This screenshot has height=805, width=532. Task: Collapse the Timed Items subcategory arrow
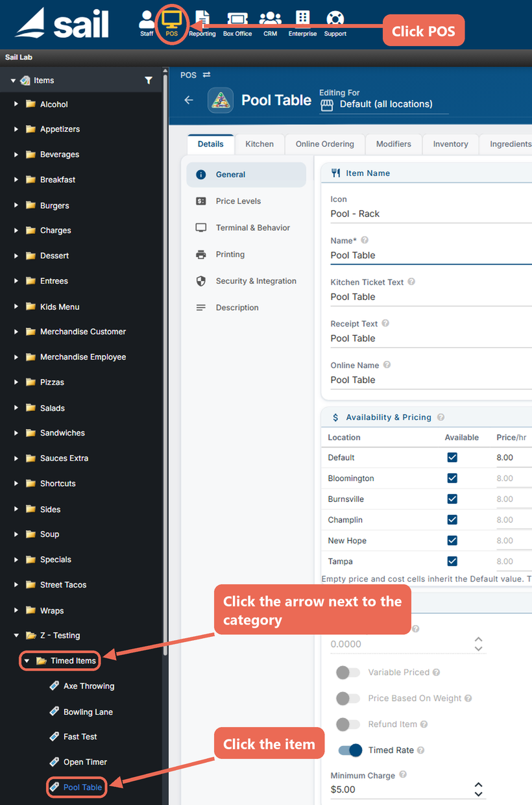coord(27,661)
